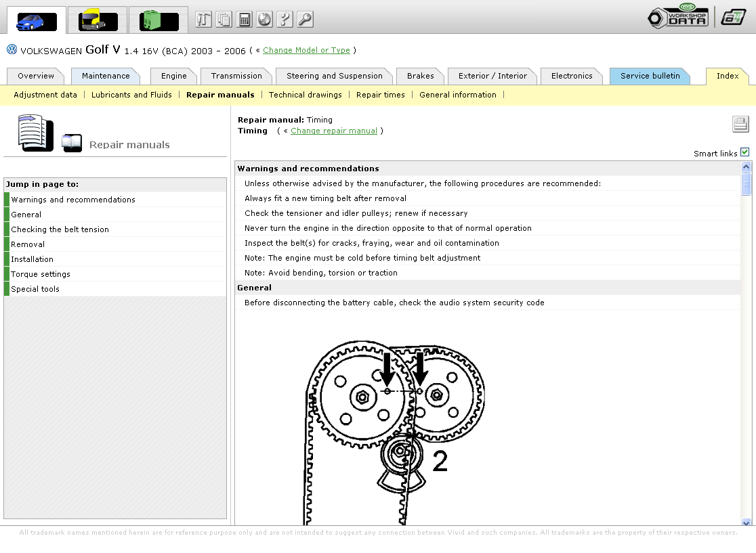The image size is (756, 553).
Task: Toggle the Smart links checkbox
Action: coord(745,152)
